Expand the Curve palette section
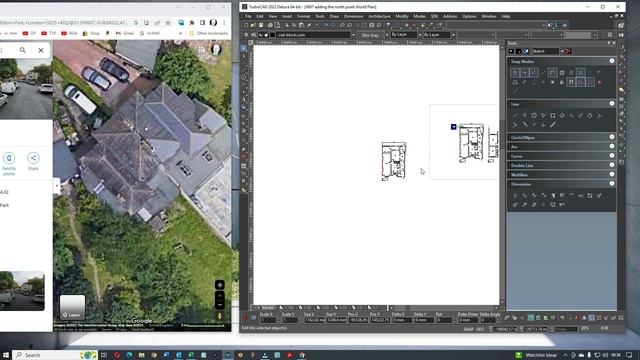Viewport: 640px width, 360px height. click(611, 156)
